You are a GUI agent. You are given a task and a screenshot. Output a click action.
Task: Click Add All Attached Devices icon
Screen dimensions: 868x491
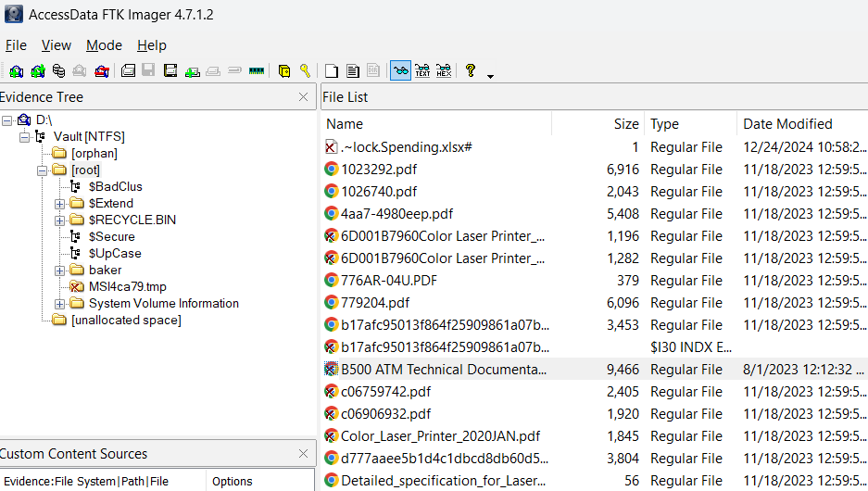(38, 70)
